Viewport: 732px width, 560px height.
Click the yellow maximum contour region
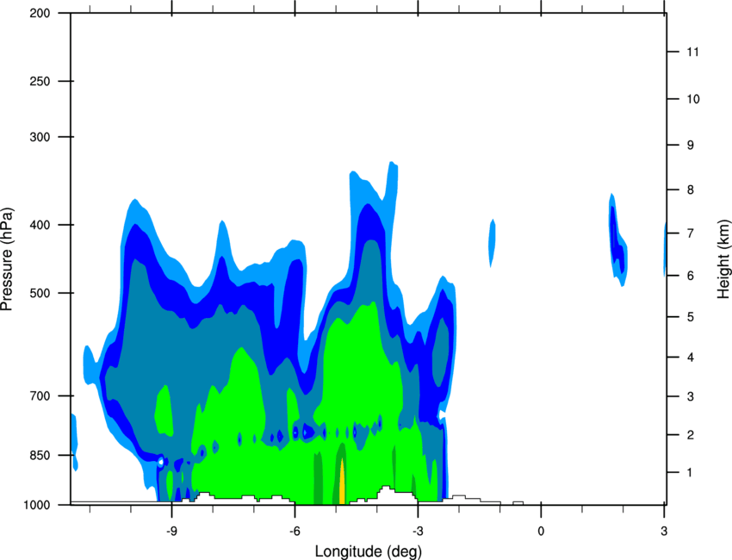click(342, 483)
